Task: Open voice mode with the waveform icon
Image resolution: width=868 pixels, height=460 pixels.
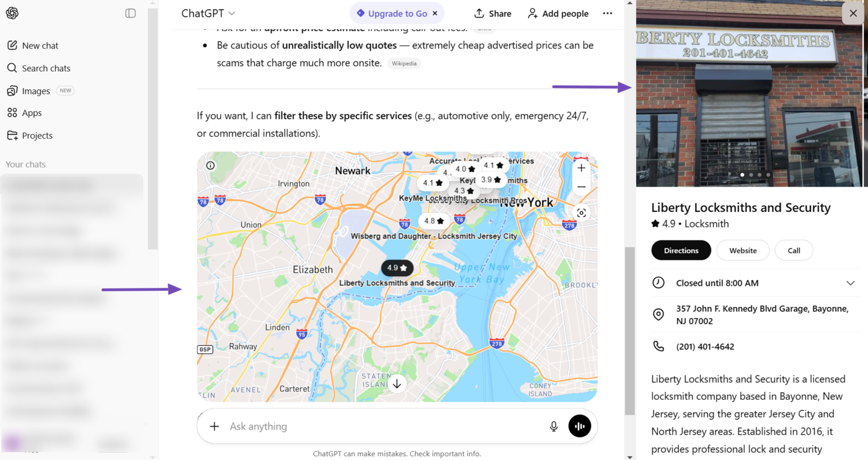Action: click(x=579, y=426)
